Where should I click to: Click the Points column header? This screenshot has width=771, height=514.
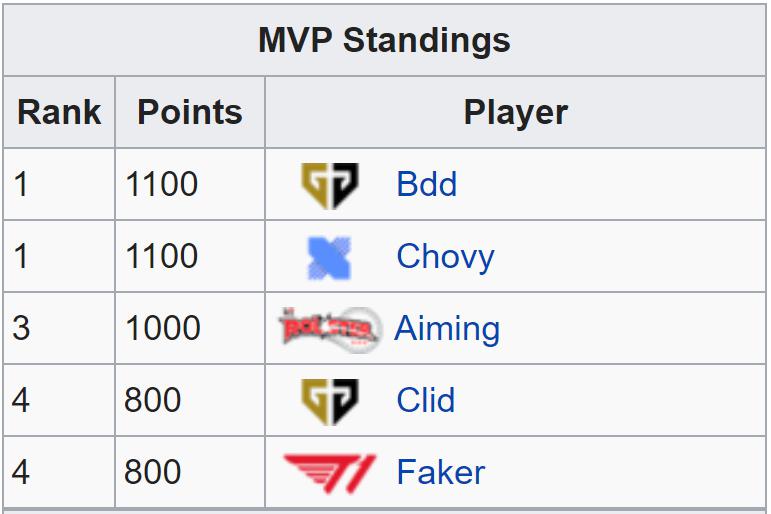tap(190, 112)
